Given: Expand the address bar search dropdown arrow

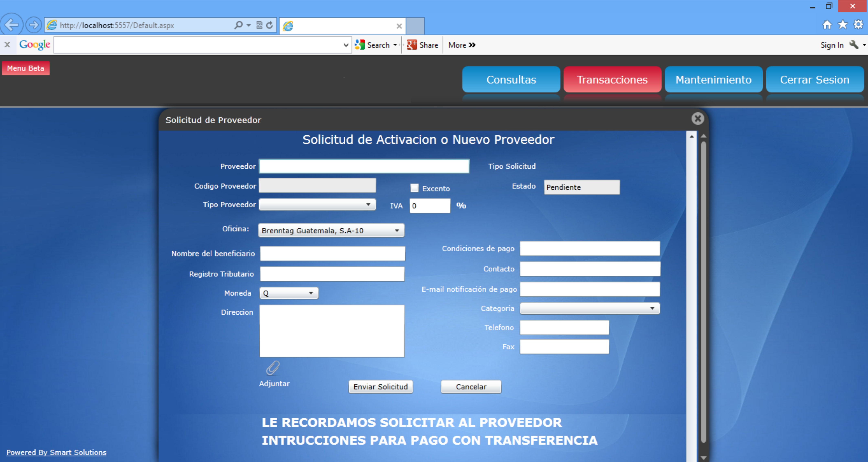Looking at the screenshot, I should click(249, 25).
